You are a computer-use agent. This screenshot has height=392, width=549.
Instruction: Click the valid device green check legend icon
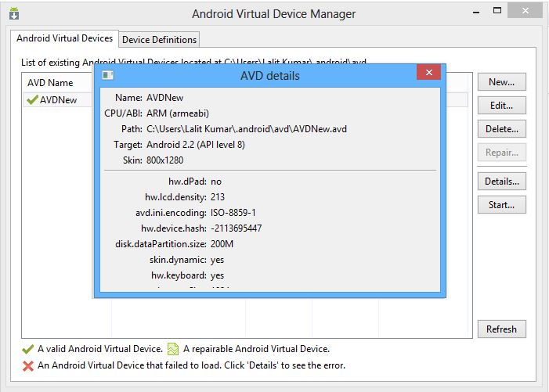[x=28, y=349]
